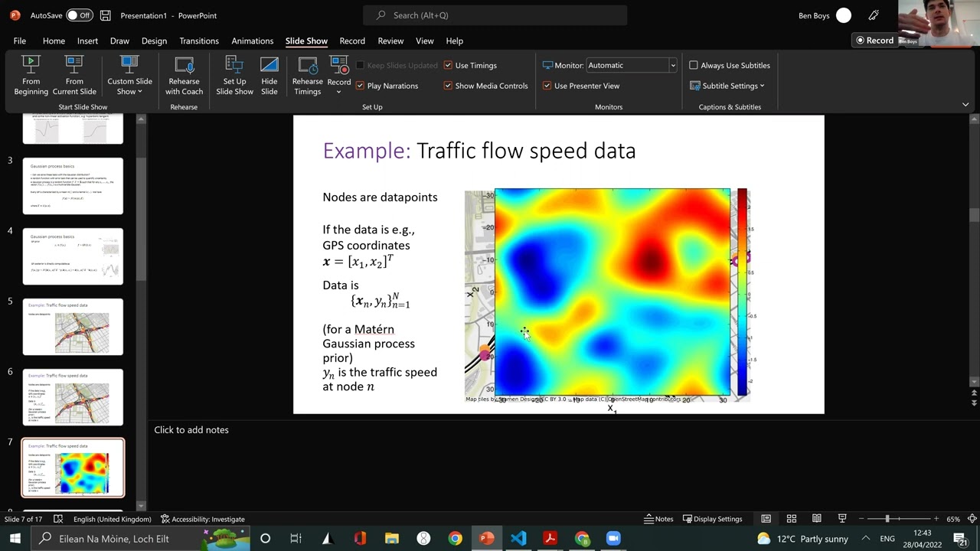Select slide 4 thumbnail
This screenshot has width=980, height=551.
click(x=73, y=256)
